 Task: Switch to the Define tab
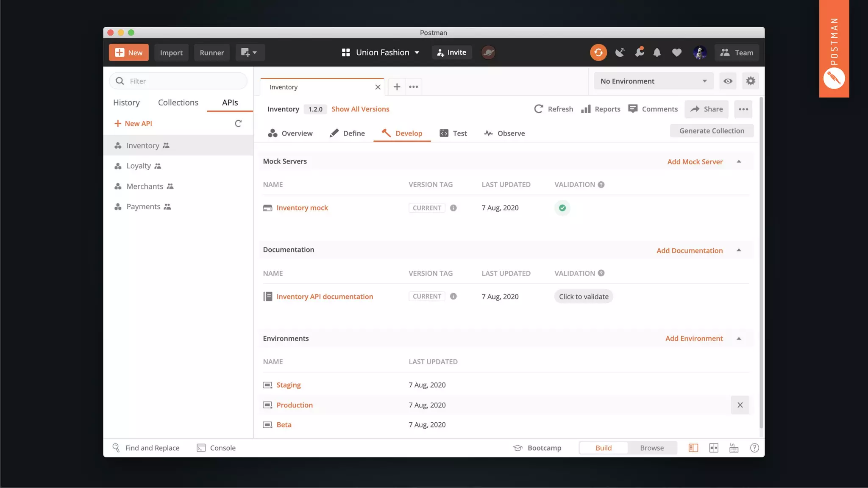347,133
